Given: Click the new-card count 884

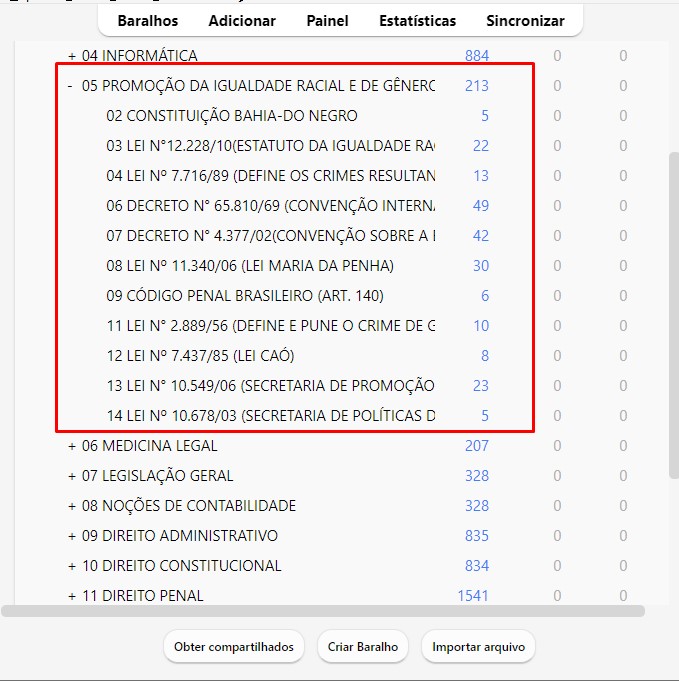Looking at the screenshot, I should (477, 56).
